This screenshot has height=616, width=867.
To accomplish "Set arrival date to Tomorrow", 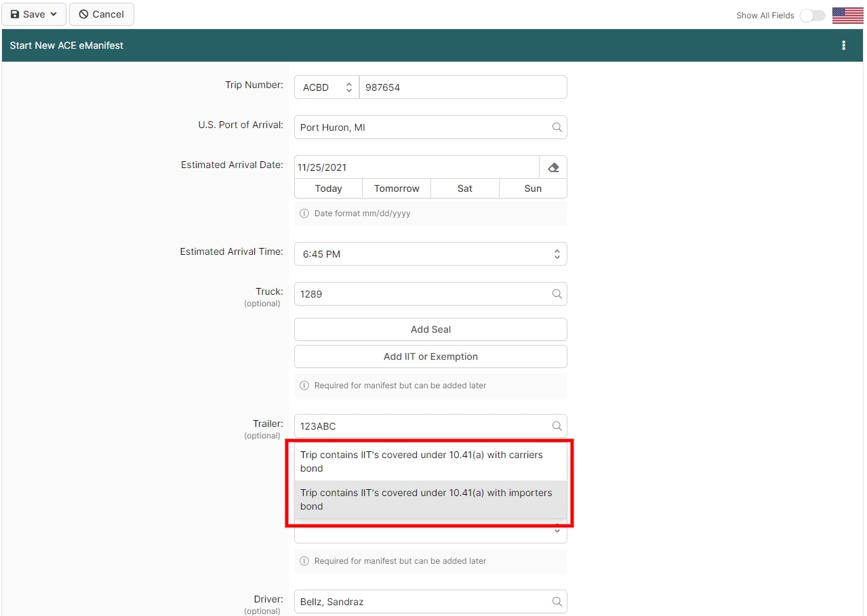I will 397,188.
